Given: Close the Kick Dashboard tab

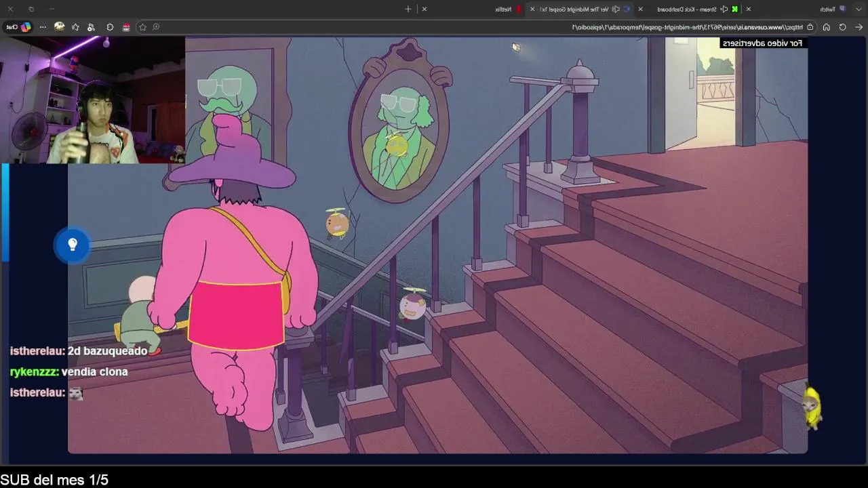Looking at the screenshot, I should tap(640, 9).
